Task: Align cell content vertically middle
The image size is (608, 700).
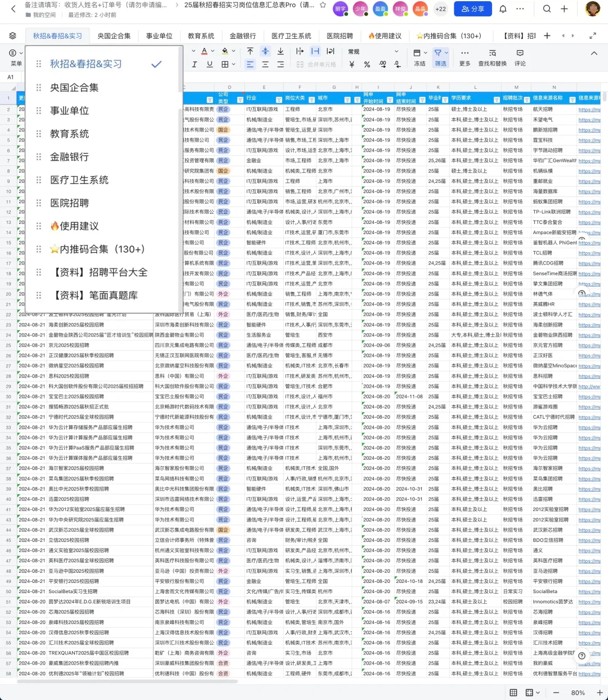Action: tap(265, 51)
